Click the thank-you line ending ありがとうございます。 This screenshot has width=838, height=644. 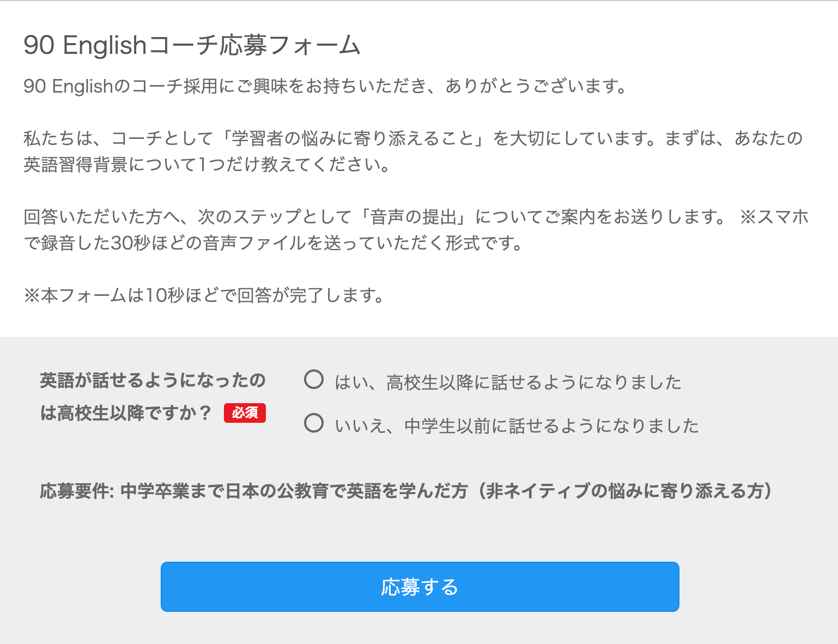click(x=327, y=86)
